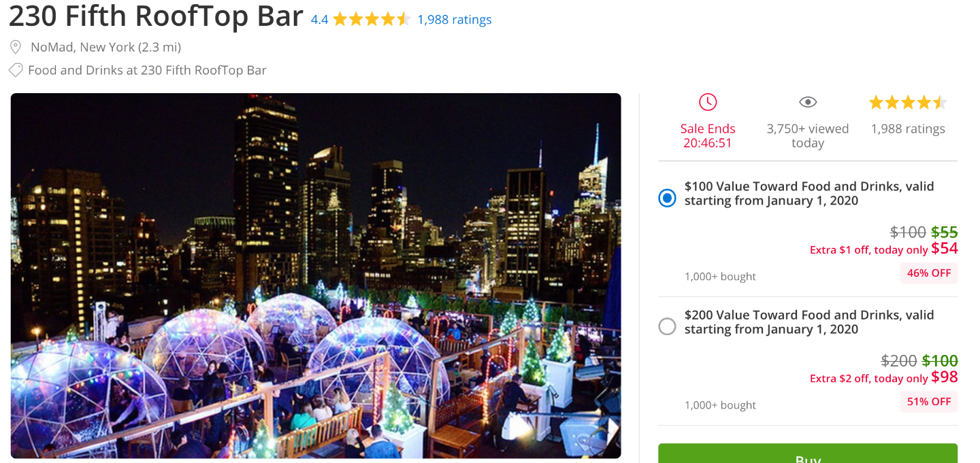Click the $100 Value Toward Food and Drinks text

tap(809, 193)
